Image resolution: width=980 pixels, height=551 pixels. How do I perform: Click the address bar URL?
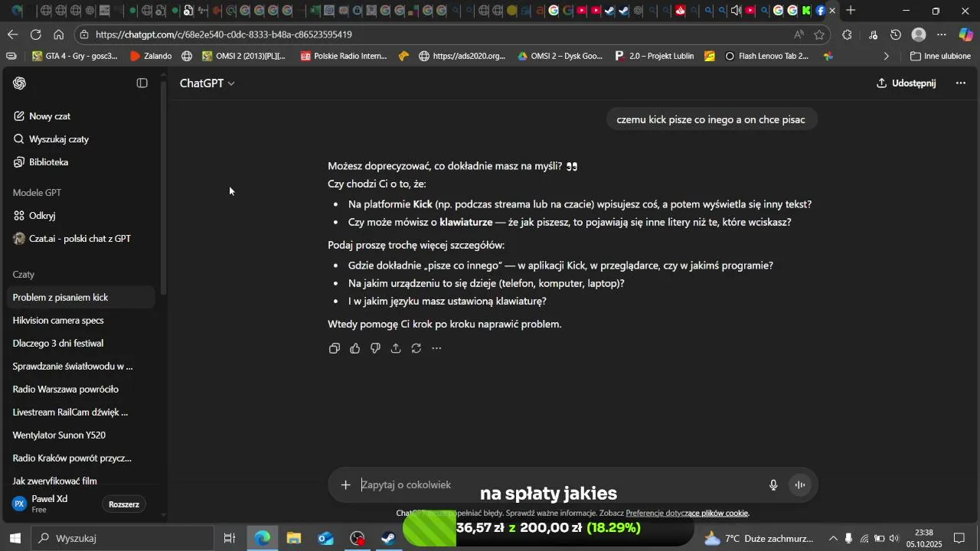pyautogui.click(x=224, y=34)
